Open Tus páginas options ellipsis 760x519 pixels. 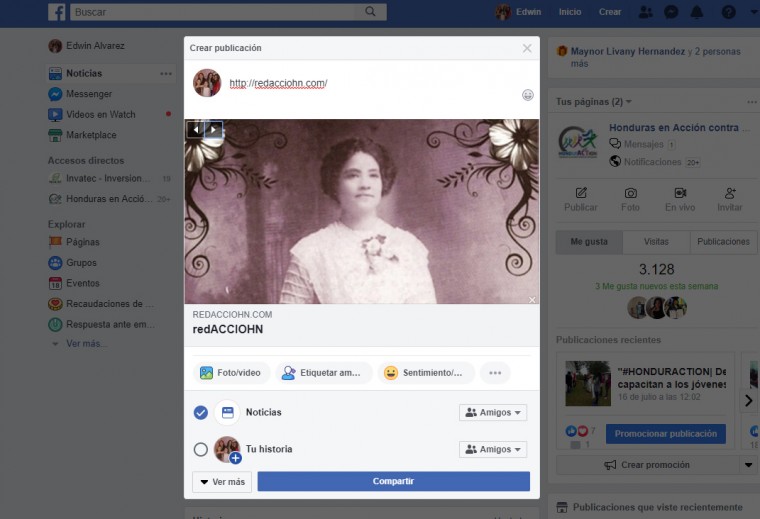[x=752, y=102]
